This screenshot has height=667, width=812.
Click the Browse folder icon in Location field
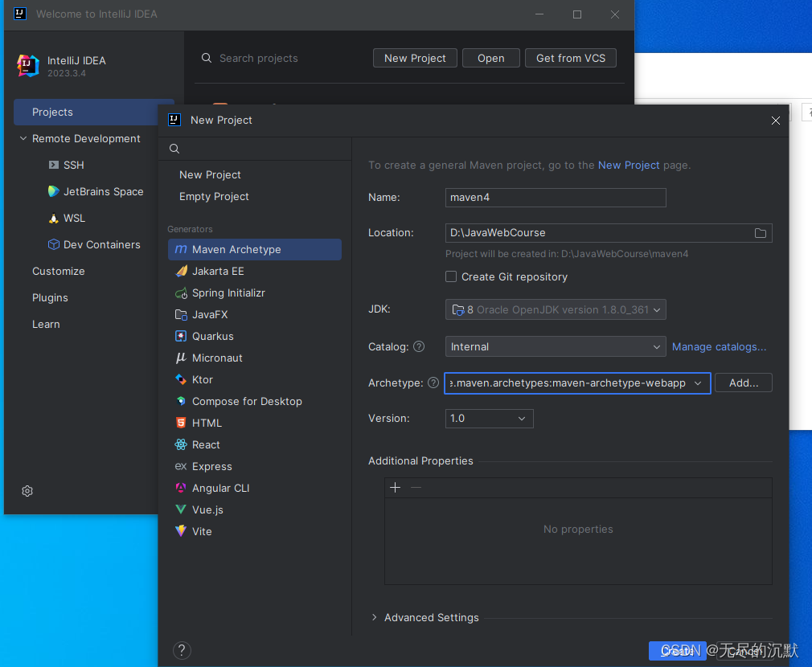click(x=761, y=233)
